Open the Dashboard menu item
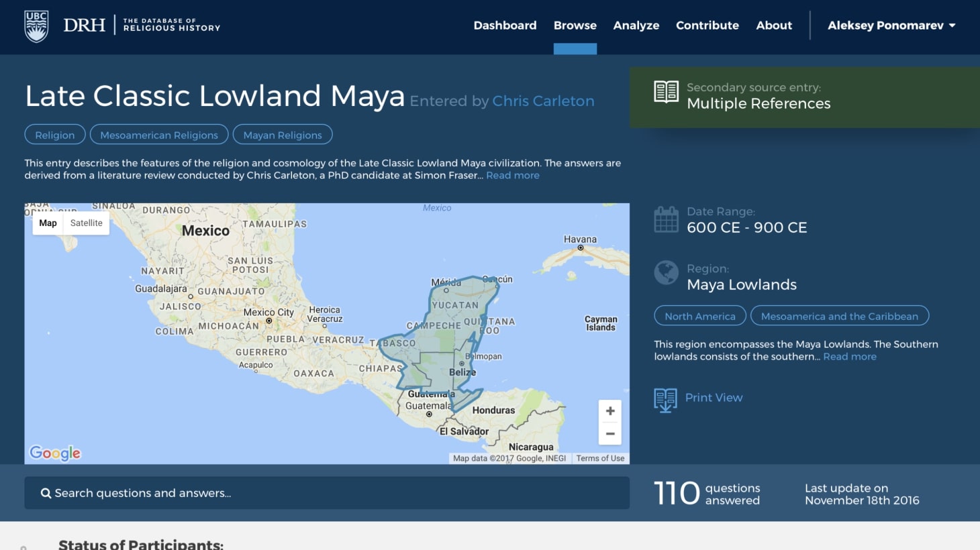The width and height of the screenshot is (980, 550). pos(505,25)
